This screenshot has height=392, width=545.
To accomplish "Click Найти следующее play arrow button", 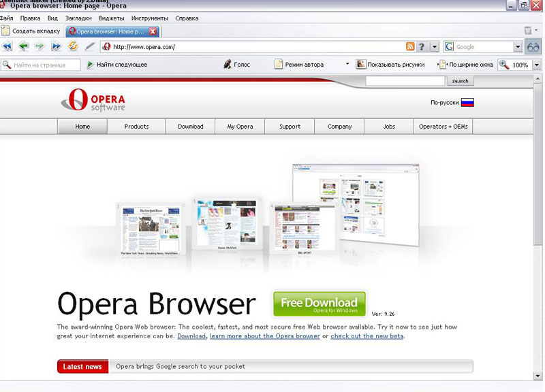I will [117, 65].
